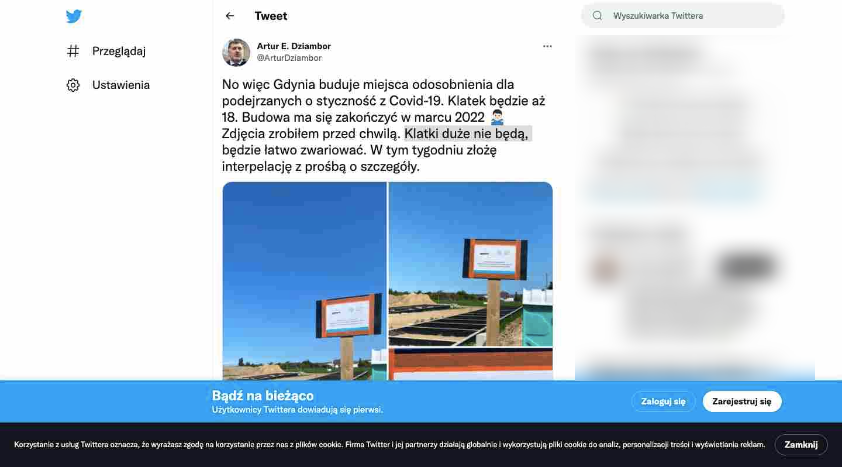Click the Tweet page heading
Viewport: 842px width, 467px height.
click(x=271, y=16)
